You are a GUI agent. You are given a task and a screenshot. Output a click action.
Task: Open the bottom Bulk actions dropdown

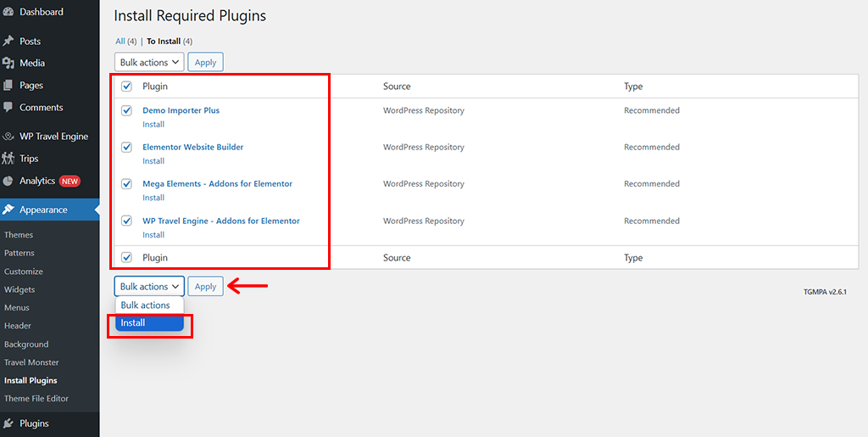click(x=149, y=287)
